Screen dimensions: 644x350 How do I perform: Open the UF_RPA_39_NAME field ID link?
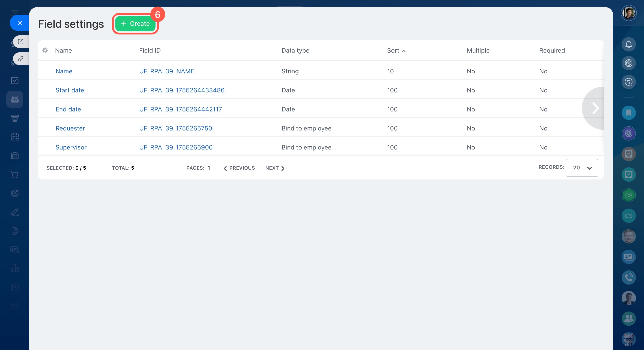tap(166, 71)
